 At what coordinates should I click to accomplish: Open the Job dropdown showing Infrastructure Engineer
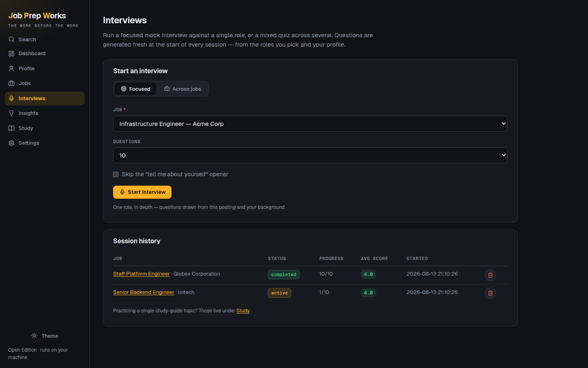[x=310, y=124]
